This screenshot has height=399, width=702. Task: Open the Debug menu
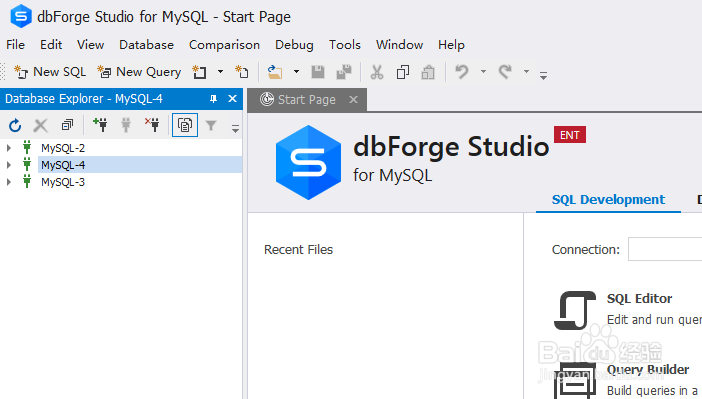tap(294, 45)
